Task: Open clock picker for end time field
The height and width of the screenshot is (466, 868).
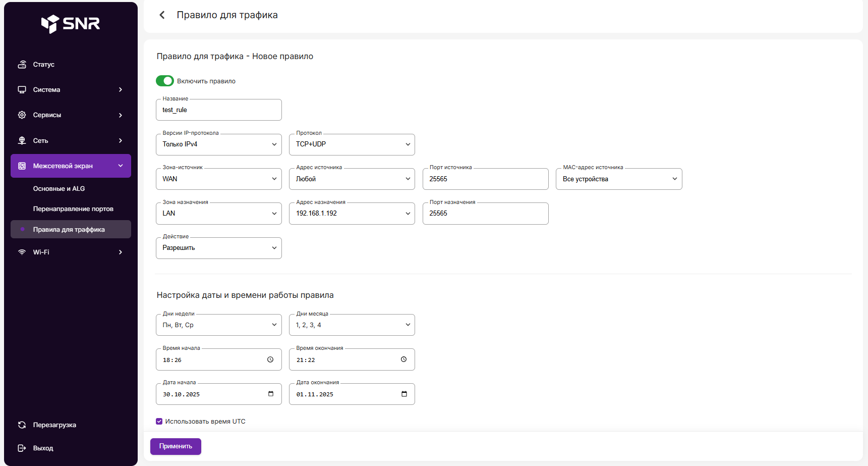Action: click(x=403, y=359)
